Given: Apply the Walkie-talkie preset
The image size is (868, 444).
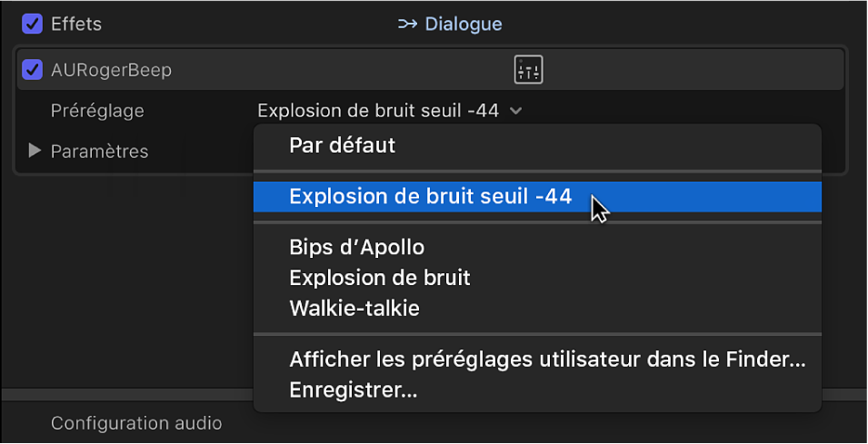Looking at the screenshot, I should 354,308.
